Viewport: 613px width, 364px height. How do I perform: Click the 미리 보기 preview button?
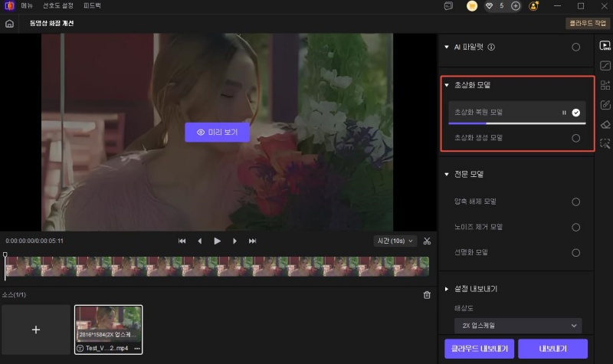[218, 132]
